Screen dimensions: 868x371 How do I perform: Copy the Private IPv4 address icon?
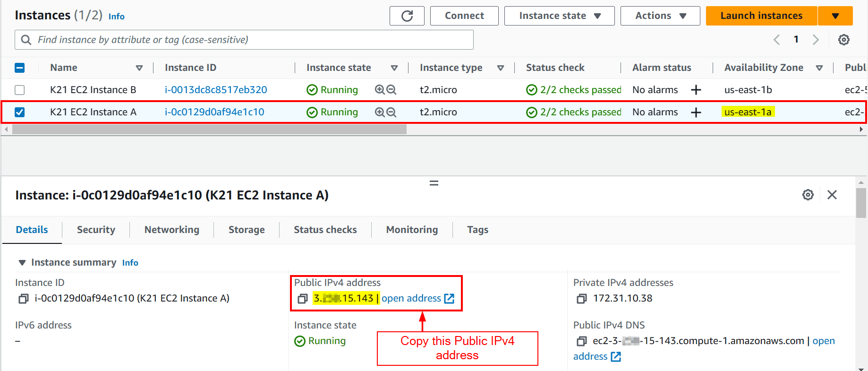coord(582,299)
